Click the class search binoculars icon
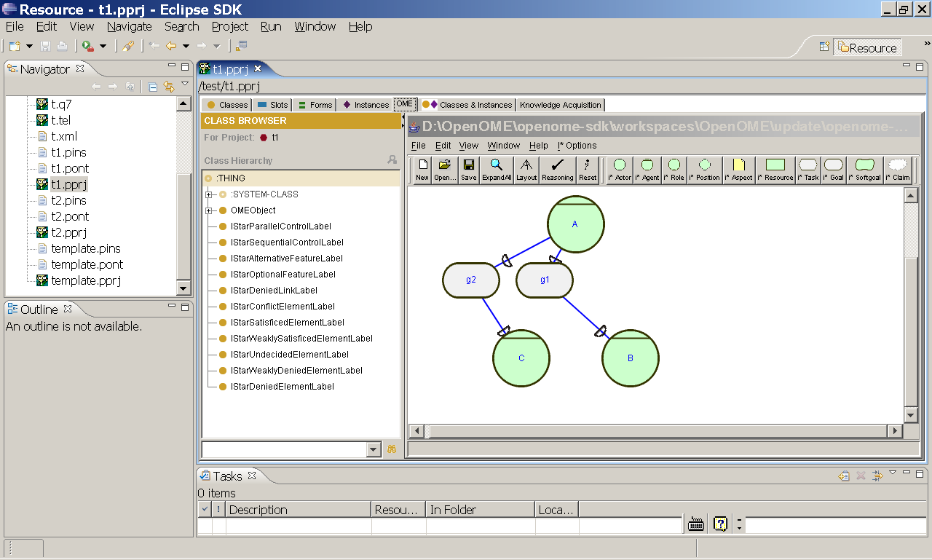The image size is (932, 560). coord(391,449)
